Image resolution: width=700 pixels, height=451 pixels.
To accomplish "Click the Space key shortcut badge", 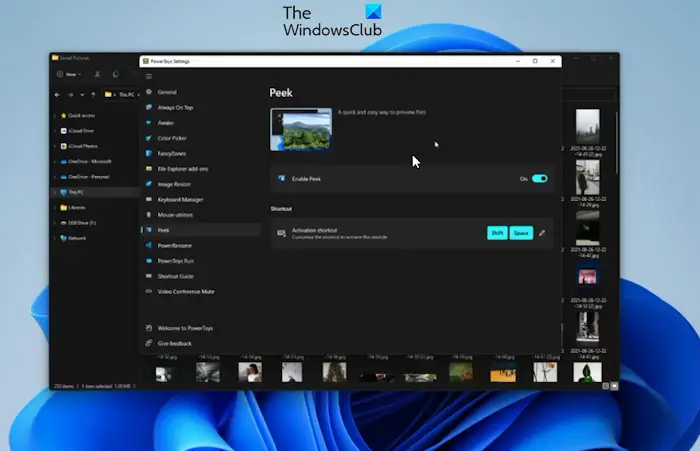I will [521, 233].
